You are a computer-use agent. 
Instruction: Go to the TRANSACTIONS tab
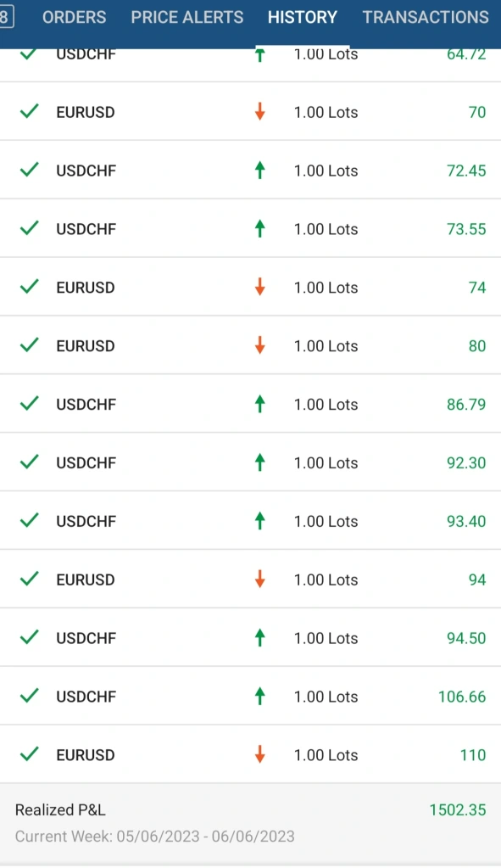pos(426,17)
